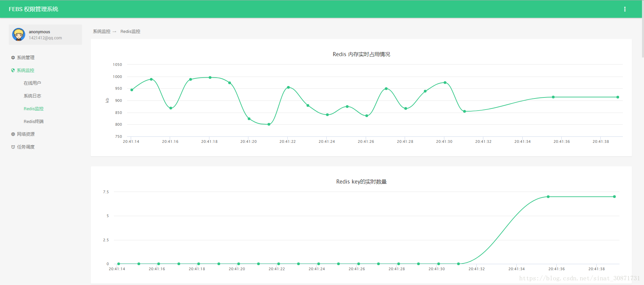Click the last data point of key count chart
This screenshot has width=644, height=285.
point(614,197)
